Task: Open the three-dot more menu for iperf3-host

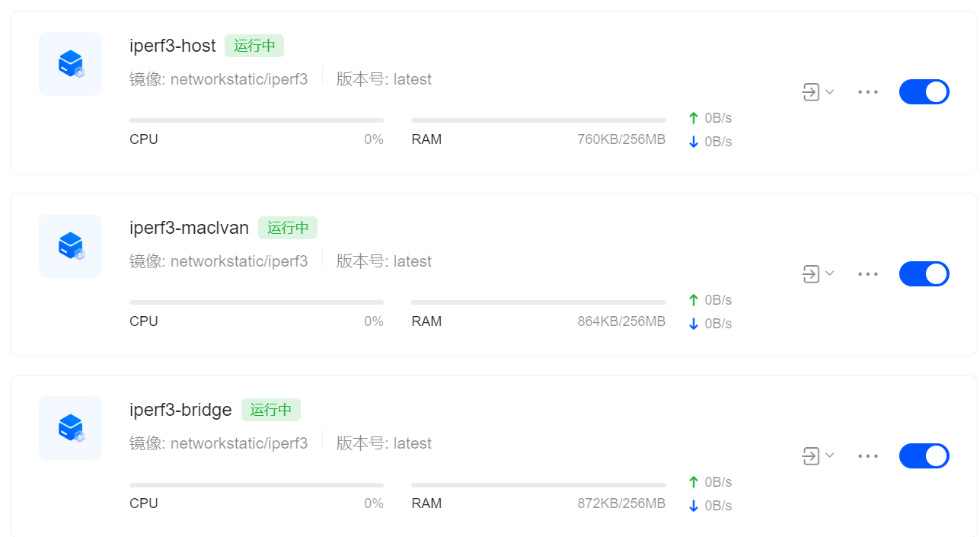Action: pos(868,92)
